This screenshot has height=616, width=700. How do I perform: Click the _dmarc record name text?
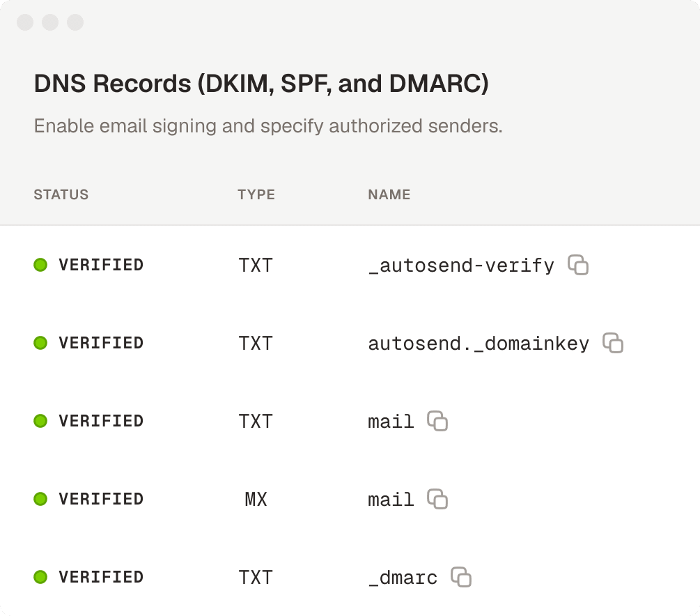403,578
